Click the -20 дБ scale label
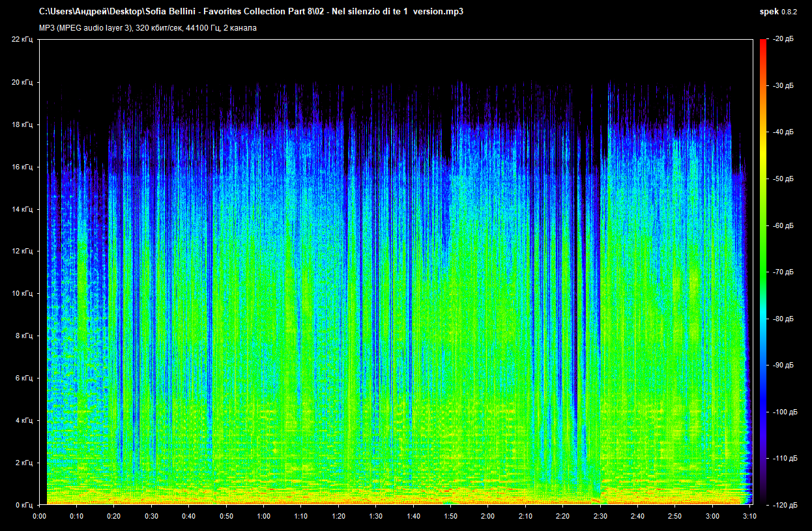Image resolution: width=812 pixels, height=531 pixels. point(783,39)
